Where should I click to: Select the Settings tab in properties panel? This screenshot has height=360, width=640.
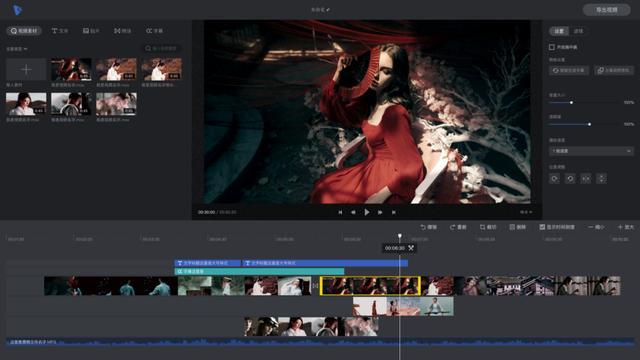[559, 31]
